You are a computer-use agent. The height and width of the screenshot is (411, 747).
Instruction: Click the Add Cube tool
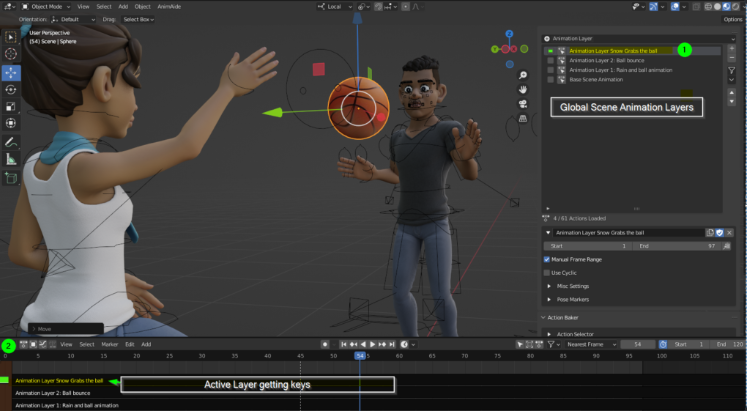point(11,178)
